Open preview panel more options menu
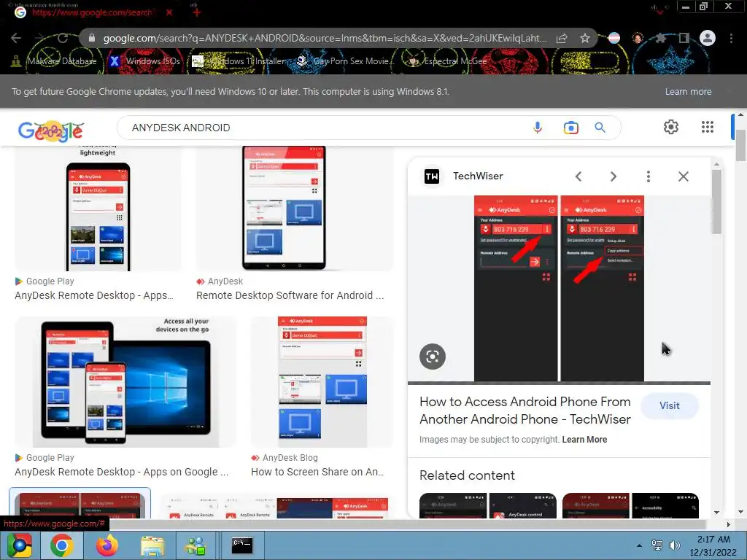 click(x=648, y=176)
